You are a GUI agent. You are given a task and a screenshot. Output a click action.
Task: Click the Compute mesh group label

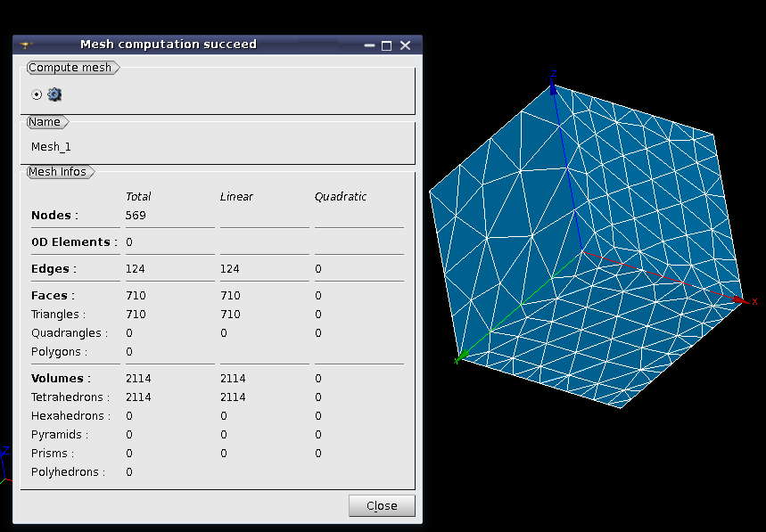tap(70, 68)
